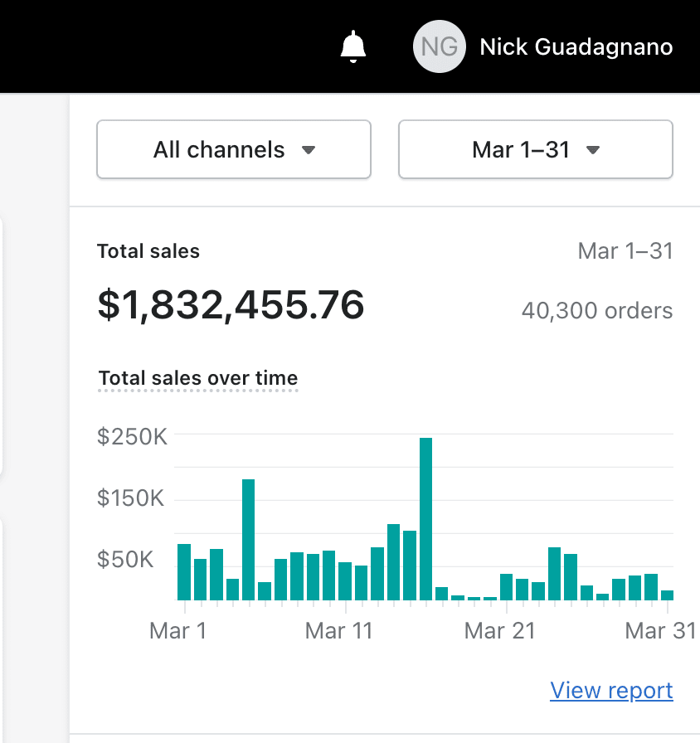Click the Mar 21 axis label

tap(499, 631)
